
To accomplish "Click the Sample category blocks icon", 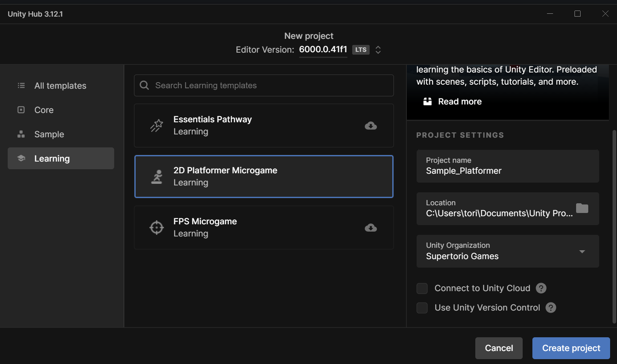I will pos(21,134).
